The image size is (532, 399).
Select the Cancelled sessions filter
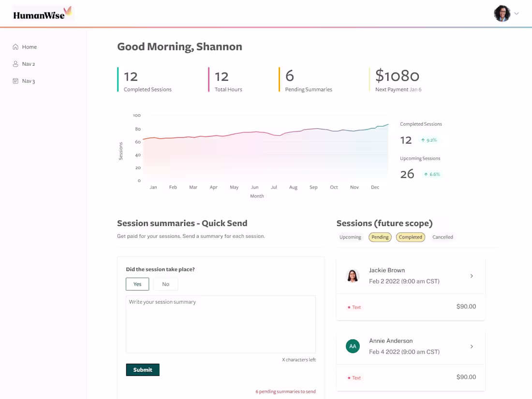click(443, 237)
